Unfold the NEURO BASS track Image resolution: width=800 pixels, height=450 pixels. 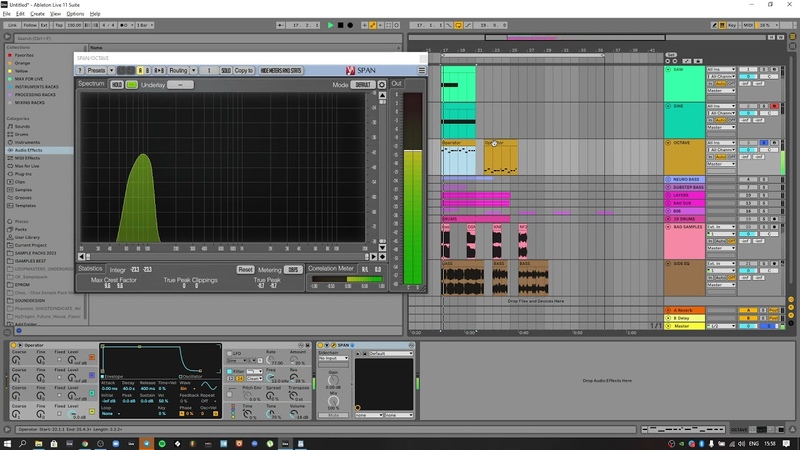coord(668,180)
